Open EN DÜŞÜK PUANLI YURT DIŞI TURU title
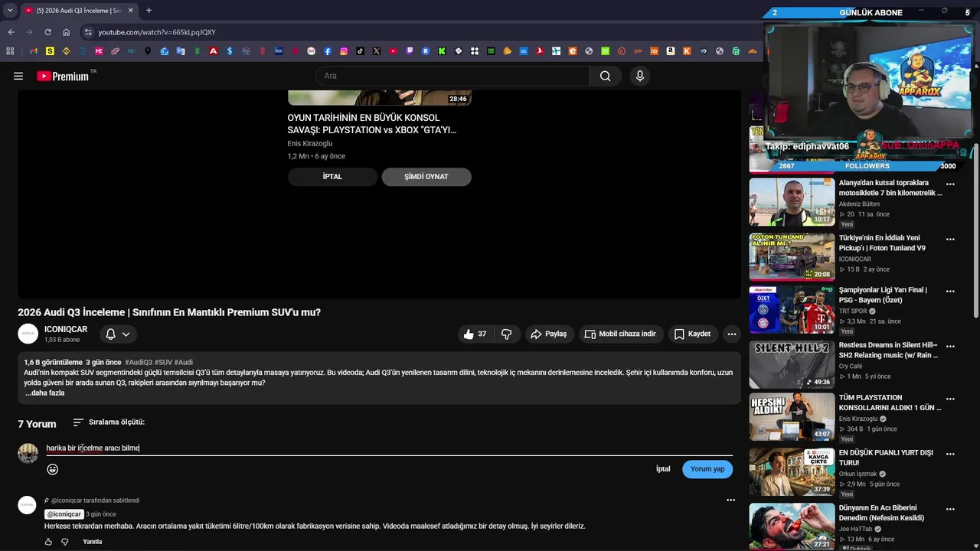 886,458
